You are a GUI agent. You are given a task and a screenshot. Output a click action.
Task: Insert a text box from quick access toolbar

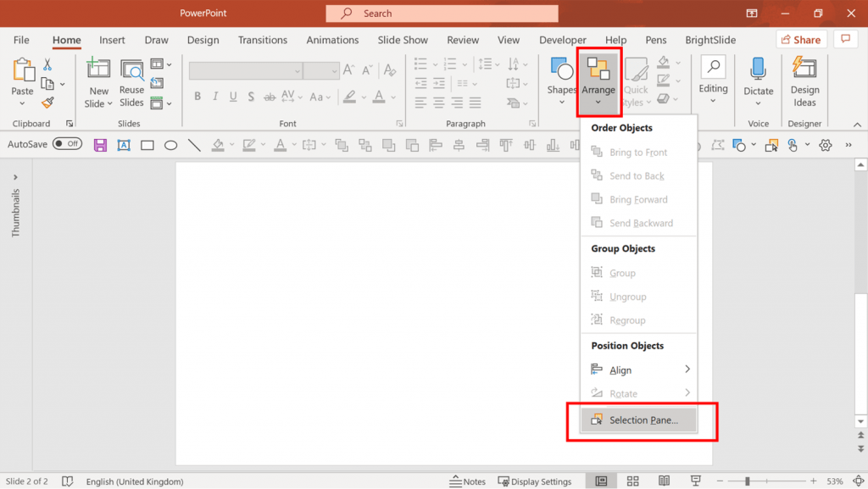124,145
